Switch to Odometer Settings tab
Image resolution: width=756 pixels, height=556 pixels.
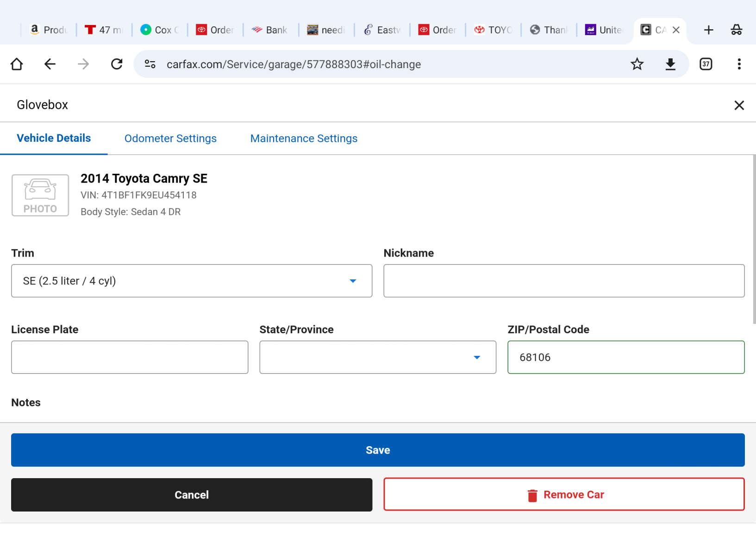[x=170, y=139]
